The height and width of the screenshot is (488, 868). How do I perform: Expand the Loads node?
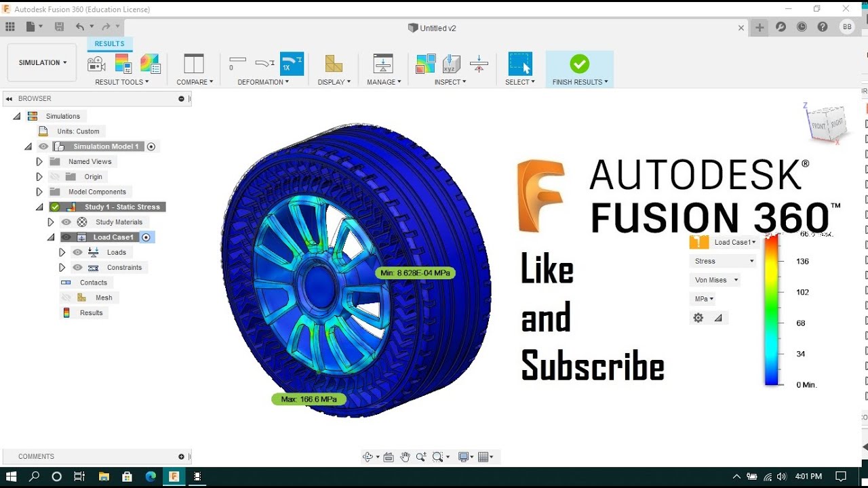tap(62, 252)
